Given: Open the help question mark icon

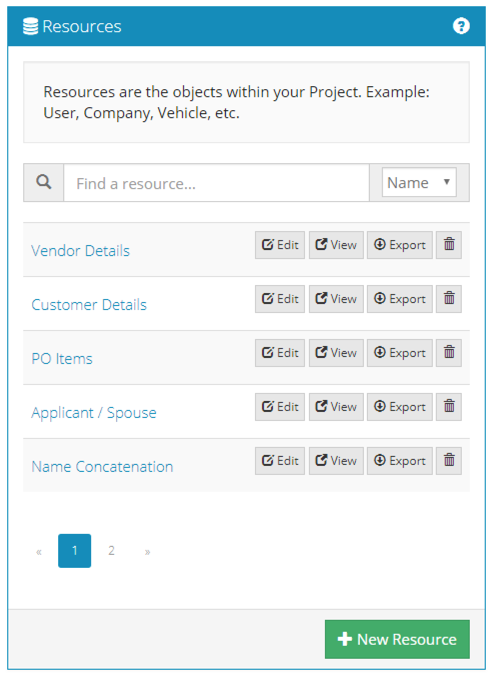Looking at the screenshot, I should pos(461,26).
